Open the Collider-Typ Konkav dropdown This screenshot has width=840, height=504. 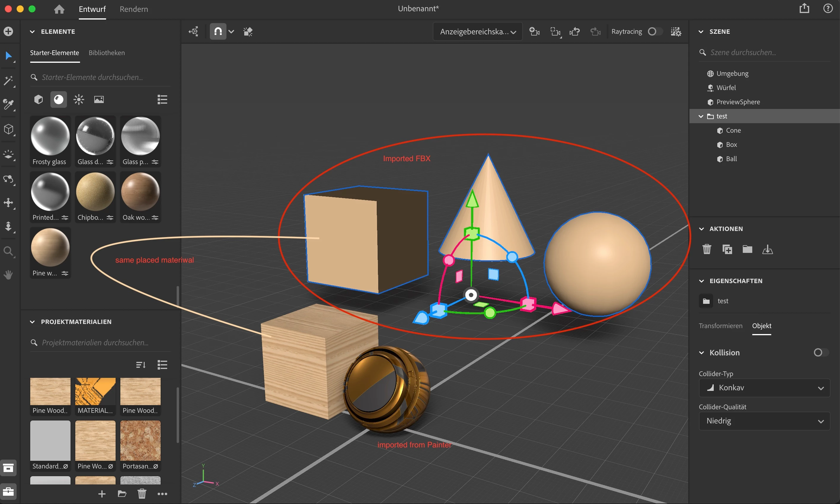[764, 388]
